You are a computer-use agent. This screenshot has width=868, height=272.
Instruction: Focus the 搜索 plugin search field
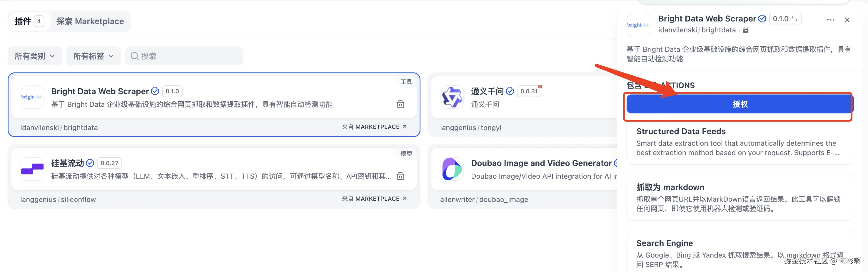[184, 56]
